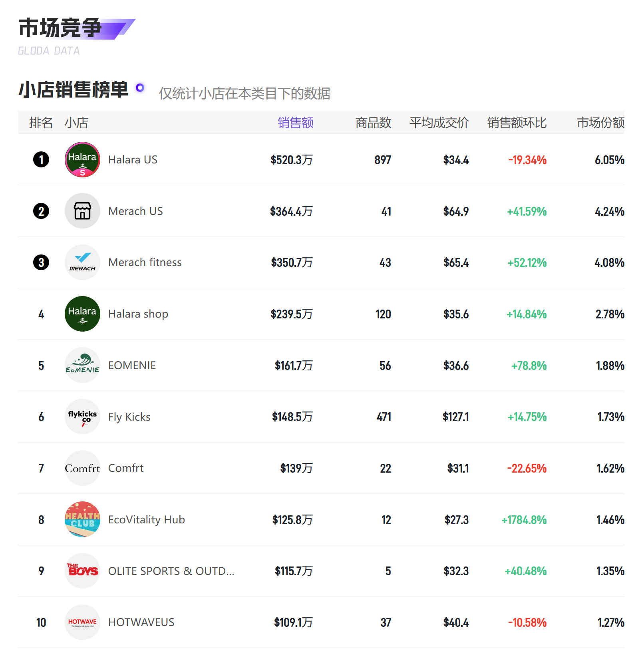Screen dimensions: 644x652
Task: Click the $27.3 average price
Action: tap(457, 520)
